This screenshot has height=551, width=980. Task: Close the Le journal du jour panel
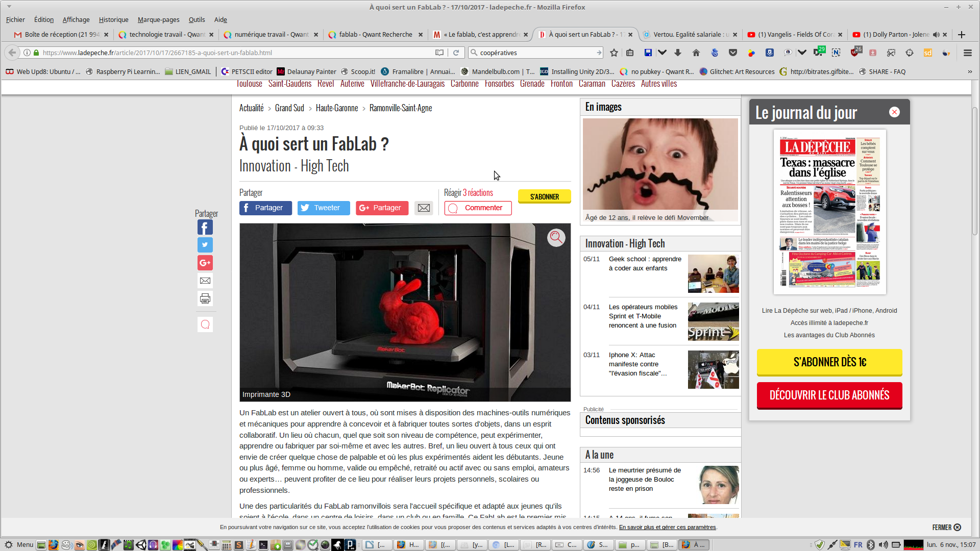(894, 112)
